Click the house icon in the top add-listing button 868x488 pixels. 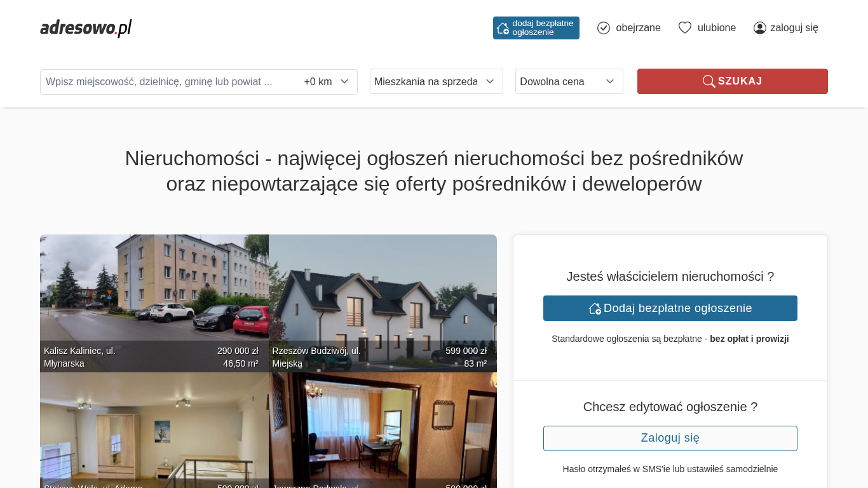503,28
